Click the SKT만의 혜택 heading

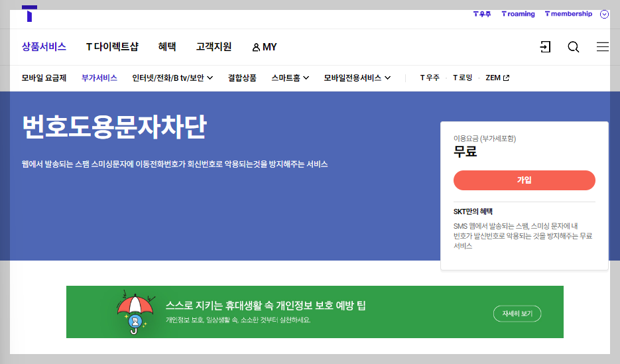473,212
